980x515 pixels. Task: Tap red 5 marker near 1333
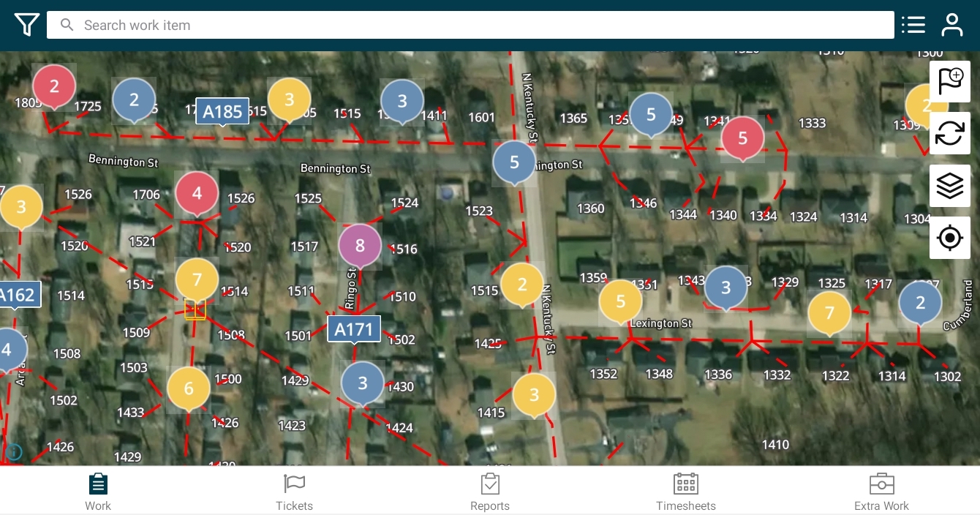(x=743, y=139)
